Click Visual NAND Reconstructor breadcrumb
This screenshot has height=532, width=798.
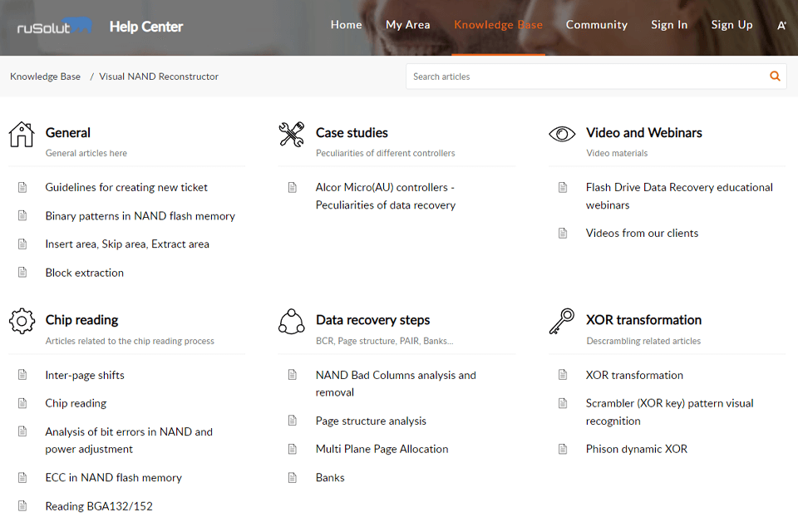click(x=159, y=76)
